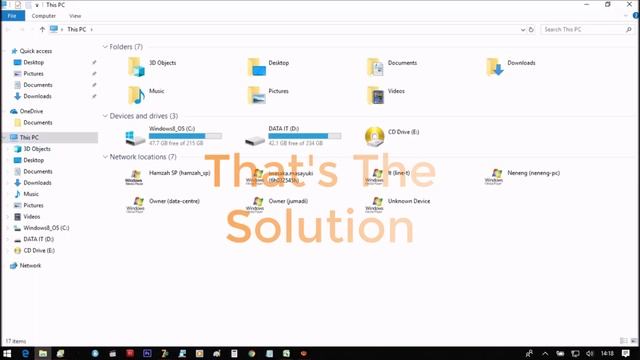Select the CD Drive (E:) icon

[374, 136]
